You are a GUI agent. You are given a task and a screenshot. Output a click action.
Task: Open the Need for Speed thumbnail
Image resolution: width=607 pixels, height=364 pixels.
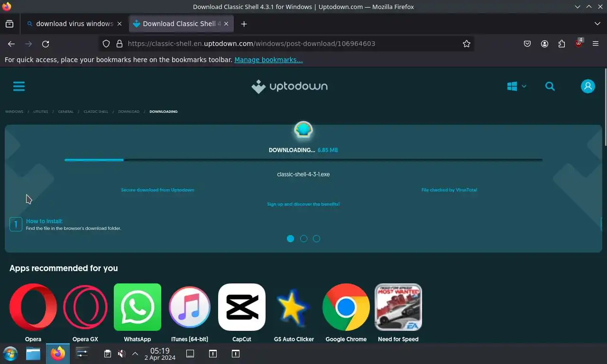[x=398, y=307]
